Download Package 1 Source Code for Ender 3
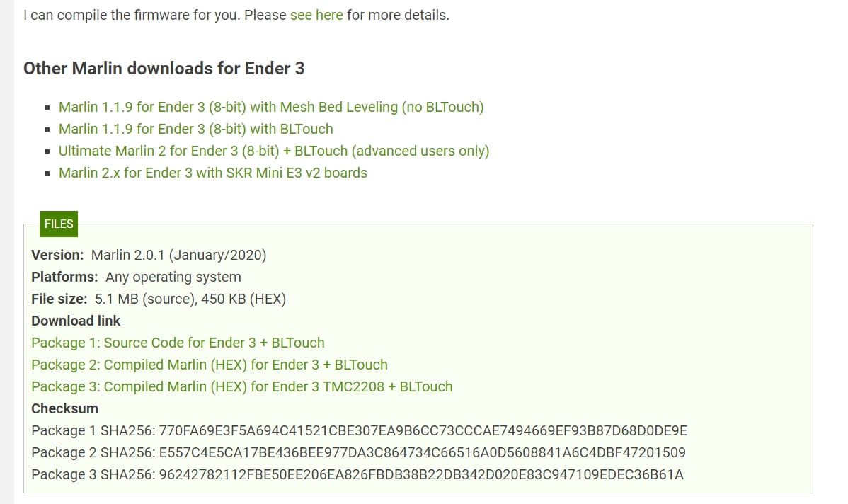The image size is (848, 504). pyautogui.click(x=178, y=343)
